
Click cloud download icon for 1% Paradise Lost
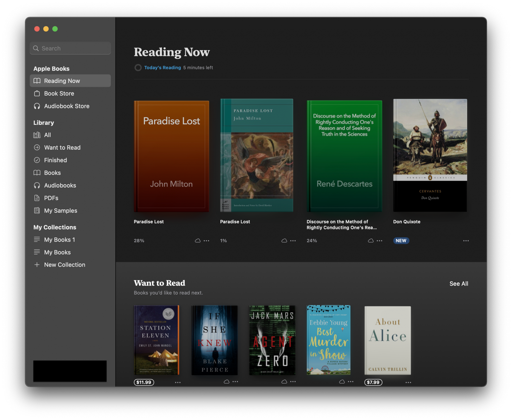point(284,241)
